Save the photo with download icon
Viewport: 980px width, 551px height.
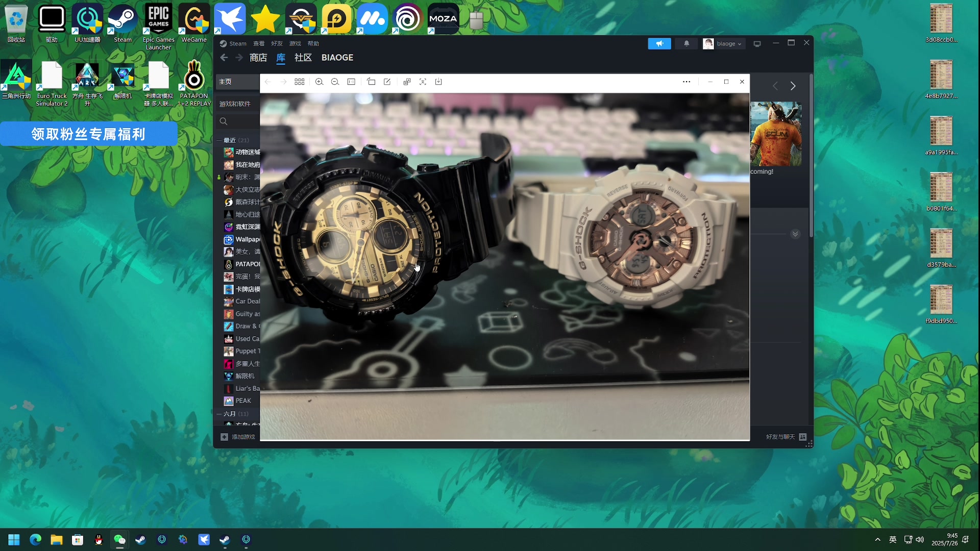(438, 82)
